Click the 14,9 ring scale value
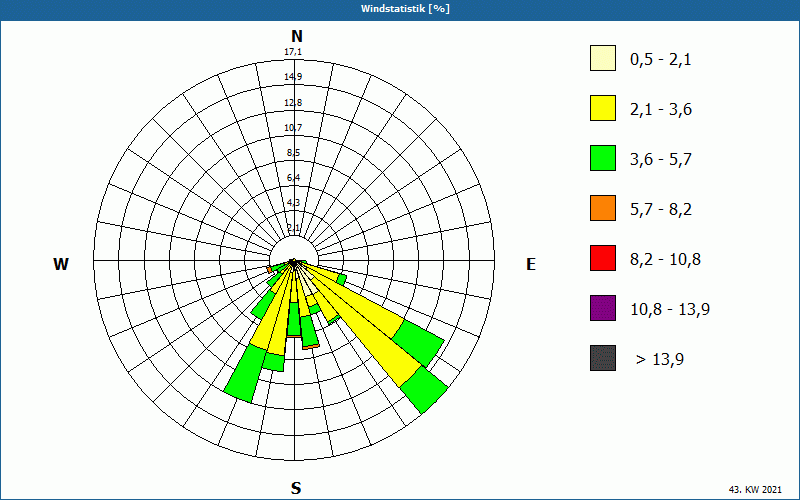Image resolution: width=800 pixels, height=500 pixels. pyautogui.click(x=293, y=77)
